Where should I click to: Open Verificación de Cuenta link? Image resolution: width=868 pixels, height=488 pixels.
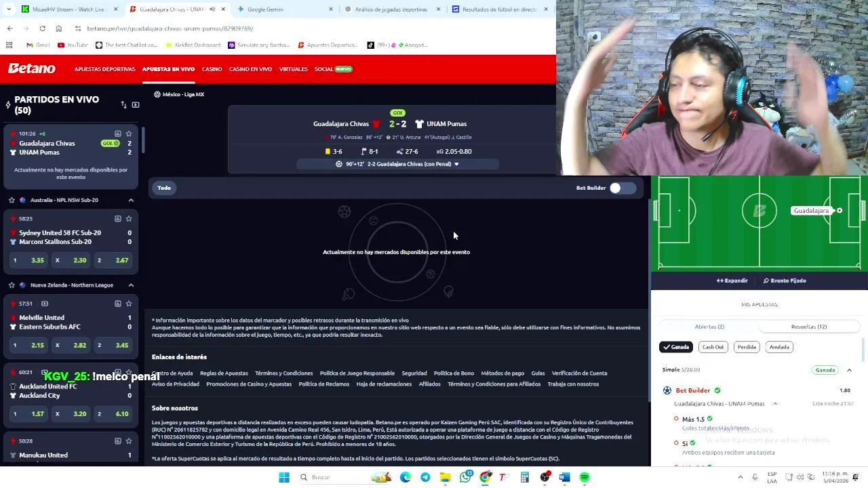(x=579, y=373)
